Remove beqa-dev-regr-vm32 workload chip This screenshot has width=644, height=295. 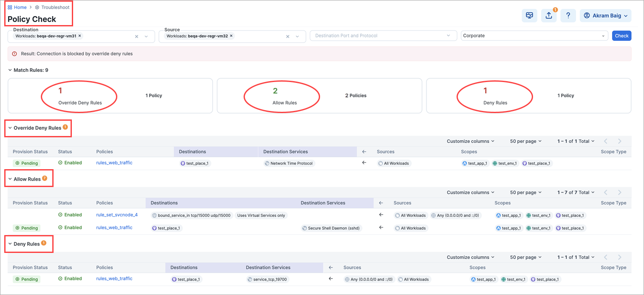coord(231,36)
